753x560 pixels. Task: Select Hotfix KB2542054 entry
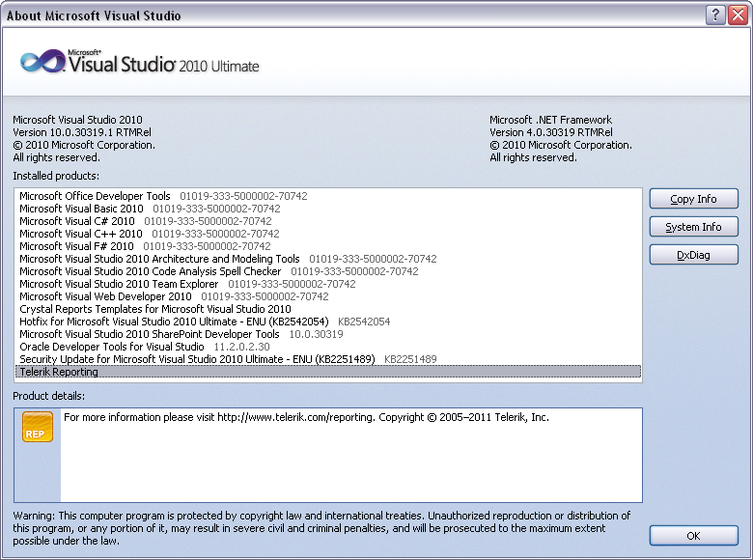[x=327, y=322]
